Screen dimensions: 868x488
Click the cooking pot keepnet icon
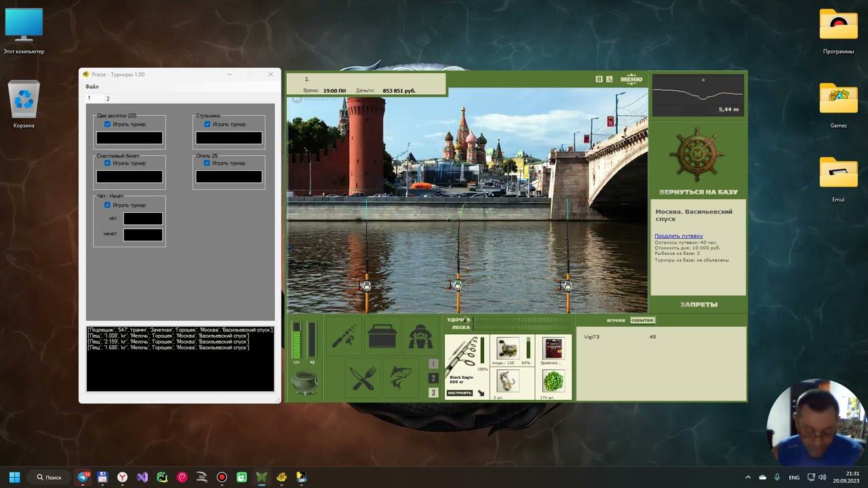pyautogui.click(x=304, y=383)
